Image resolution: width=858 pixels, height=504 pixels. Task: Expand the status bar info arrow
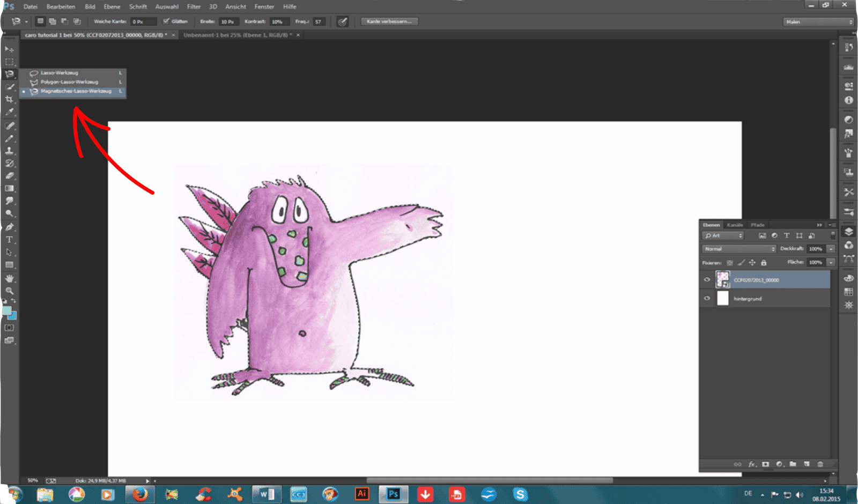point(147,481)
